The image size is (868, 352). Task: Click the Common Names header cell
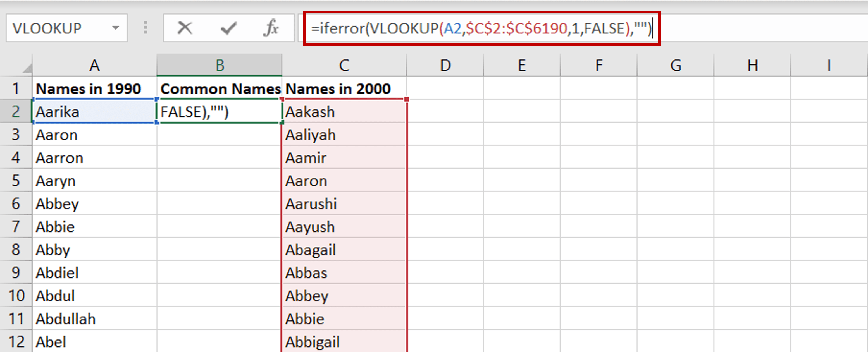tap(219, 88)
